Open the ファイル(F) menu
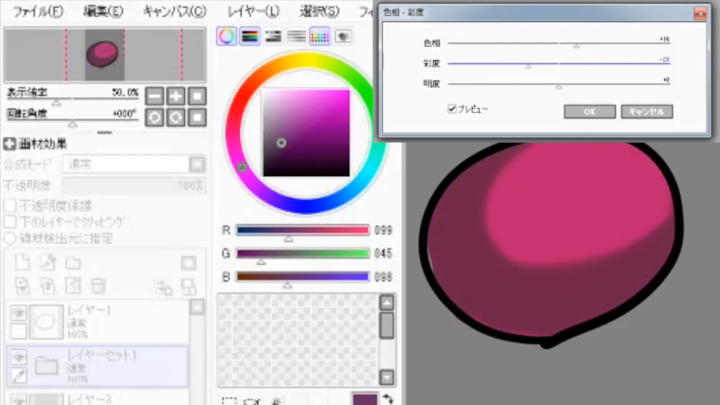 click(38, 11)
